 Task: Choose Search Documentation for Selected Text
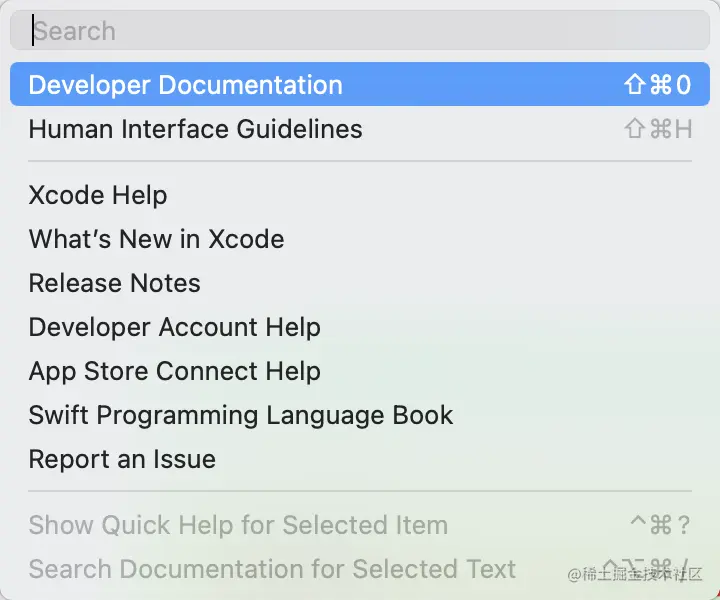coord(360,569)
